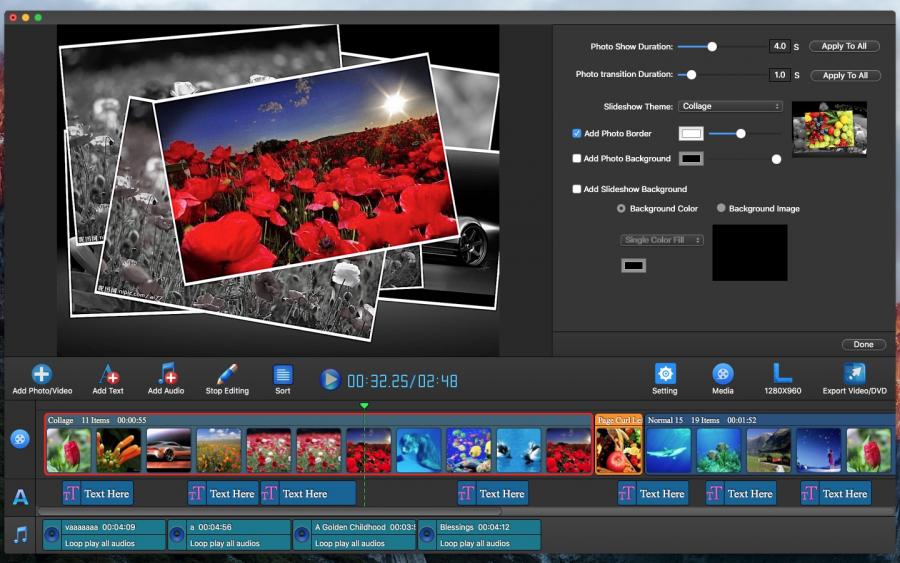Click the Add Text icon
900x563 pixels.
(x=108, y=374)
